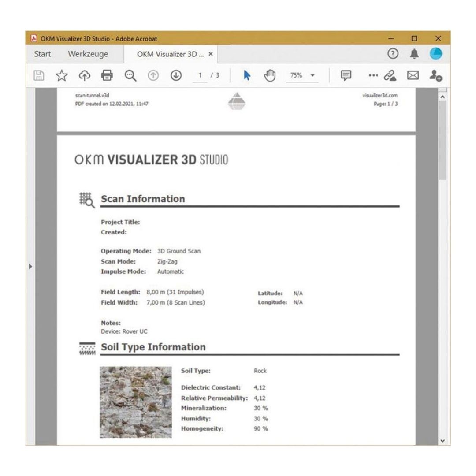Click the vertical scrollbar down arrow

click(443, 440)
